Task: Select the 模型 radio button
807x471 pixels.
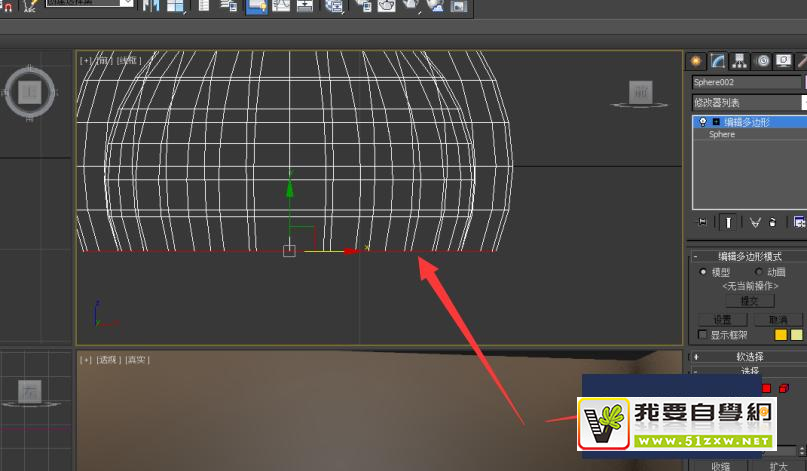Action: tap(703, 272)
